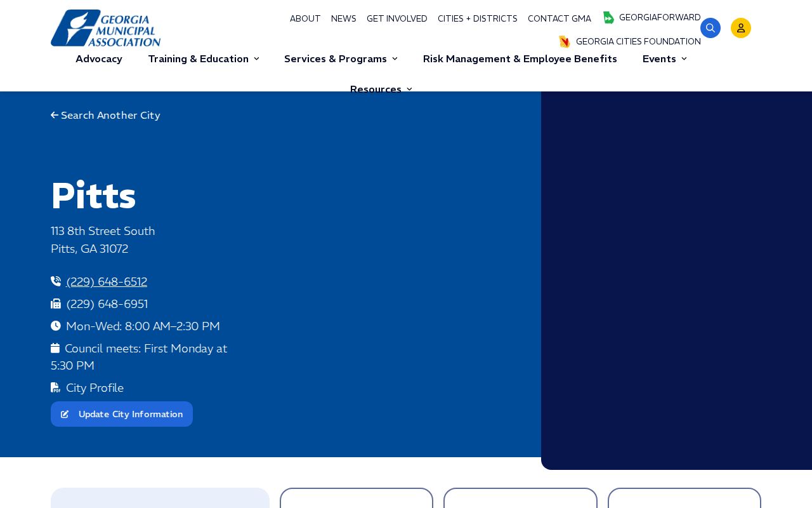The image size is (812, 508).
Task: Click the Georgia Municipal Association logo
Action: [105, 28]
